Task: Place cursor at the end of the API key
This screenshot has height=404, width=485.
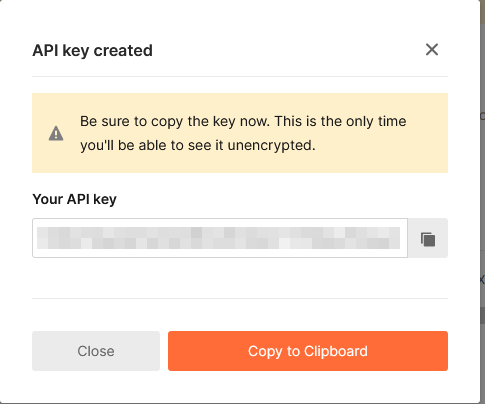Action: click(x=403, y=238)
